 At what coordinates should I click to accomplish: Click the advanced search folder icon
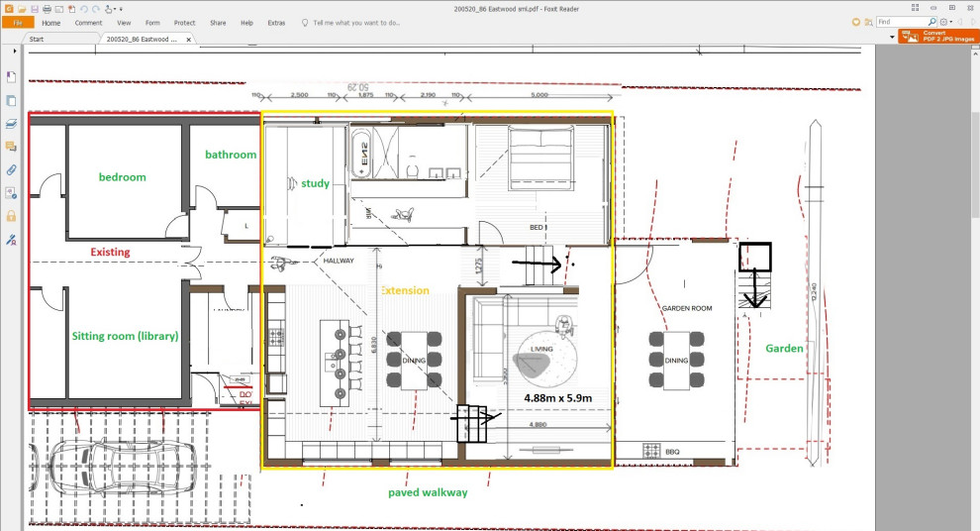point(868,22)
